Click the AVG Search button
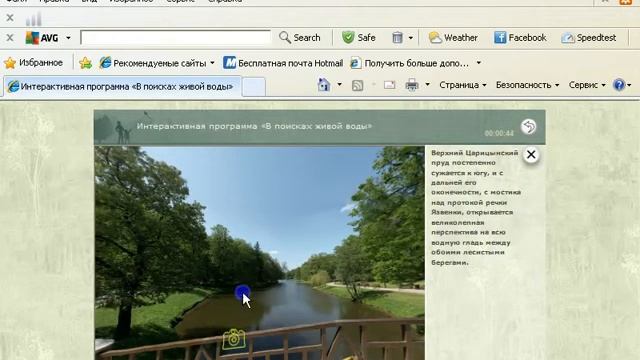 coord(300,38)
